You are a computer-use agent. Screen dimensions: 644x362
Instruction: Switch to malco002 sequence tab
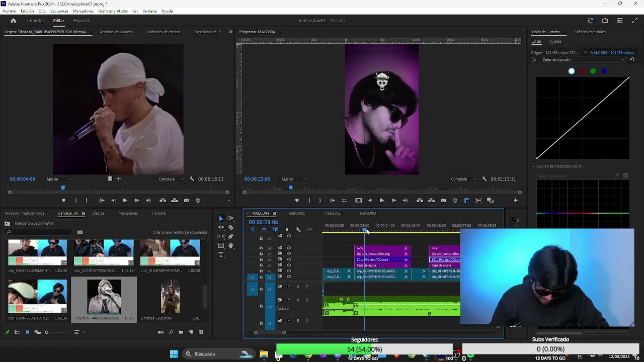pos(332,213)
